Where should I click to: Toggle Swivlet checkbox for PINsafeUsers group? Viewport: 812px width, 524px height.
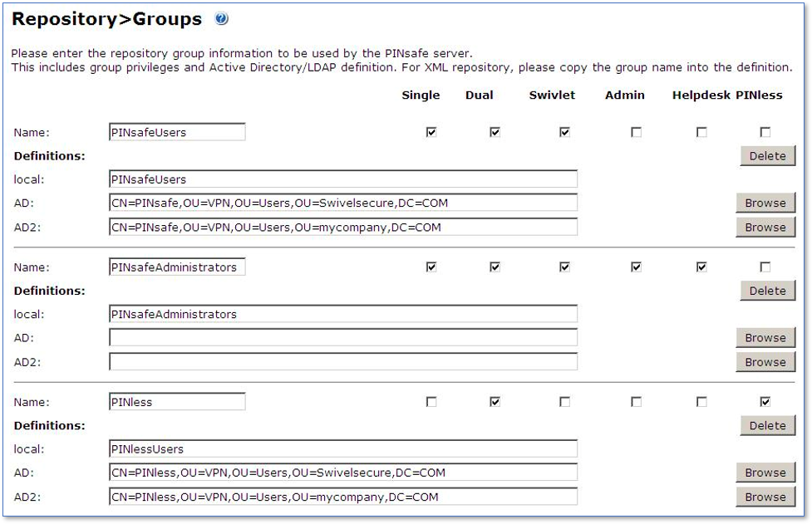point(565,132)
